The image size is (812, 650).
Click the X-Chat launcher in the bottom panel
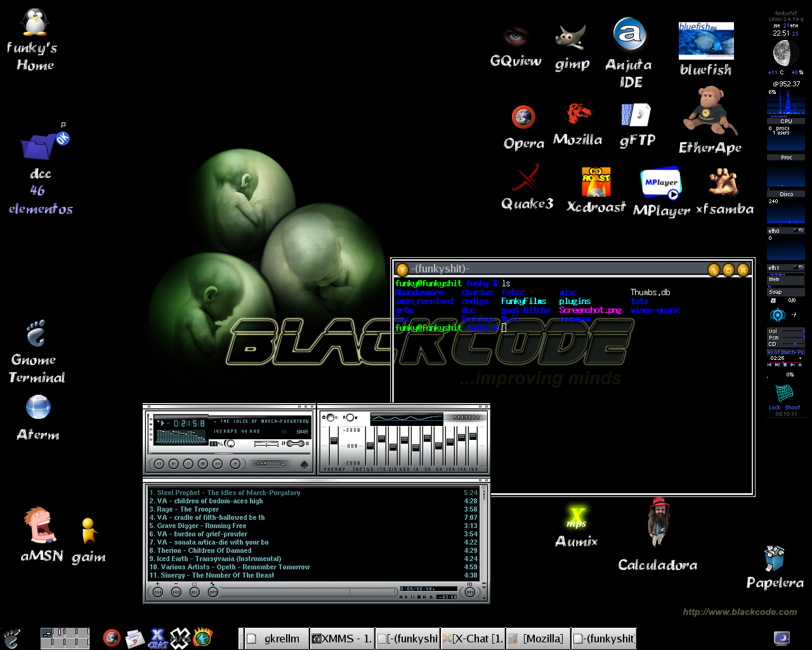click(157, 638)
